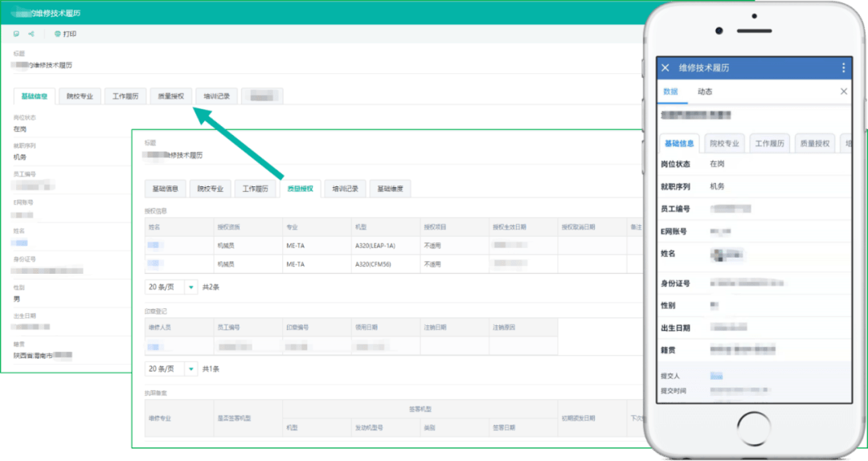Screen dimensions: 868x461
Task: Select 院校专业 tab in inset window
Action: 211,189
